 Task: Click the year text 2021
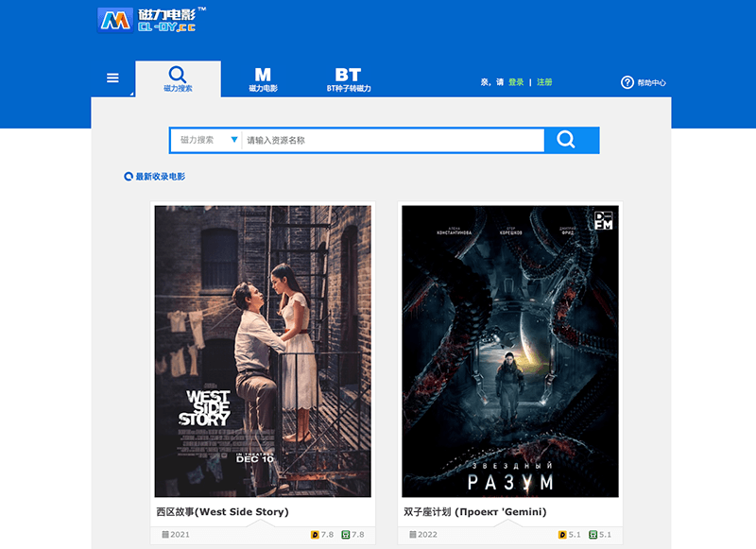(180, 535)
